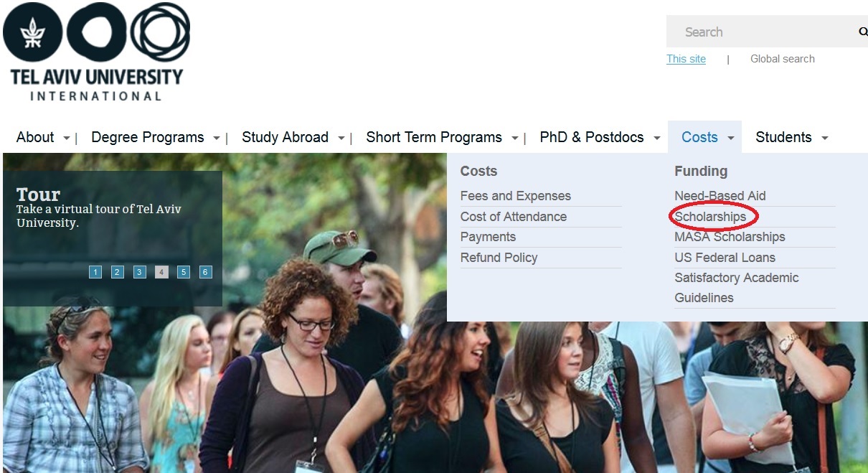Click the Tel Aviv University International logo
This screenshot has width=868, height=473.
tap(97, 52)
